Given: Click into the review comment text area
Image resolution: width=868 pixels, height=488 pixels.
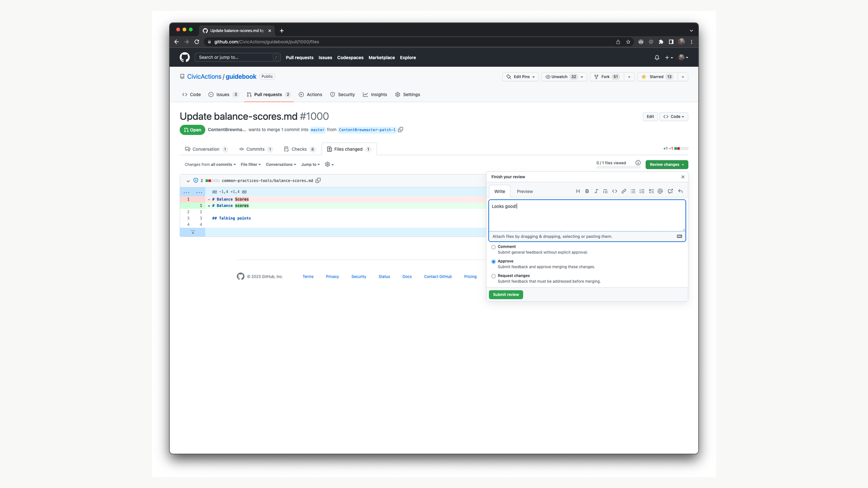Looking at the screenshot, I should coord(587,216).
